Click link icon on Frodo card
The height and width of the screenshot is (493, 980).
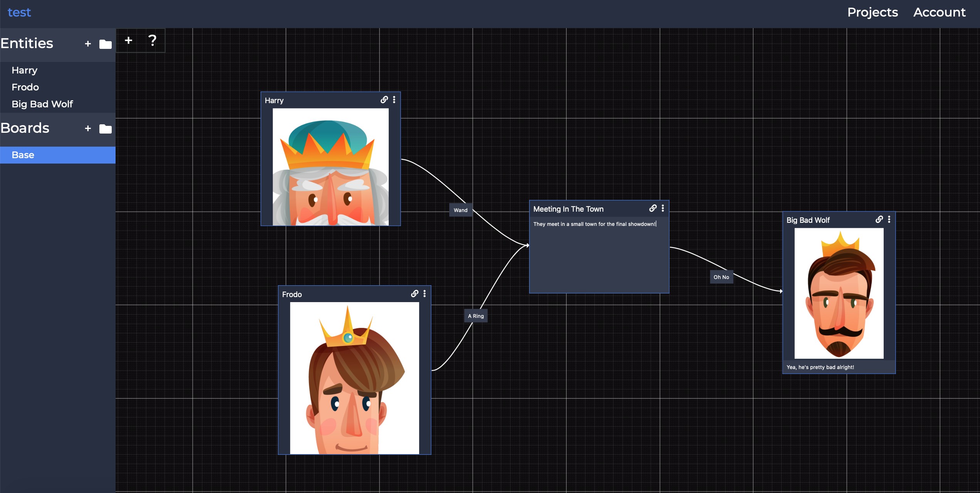[x=414, y=294]
